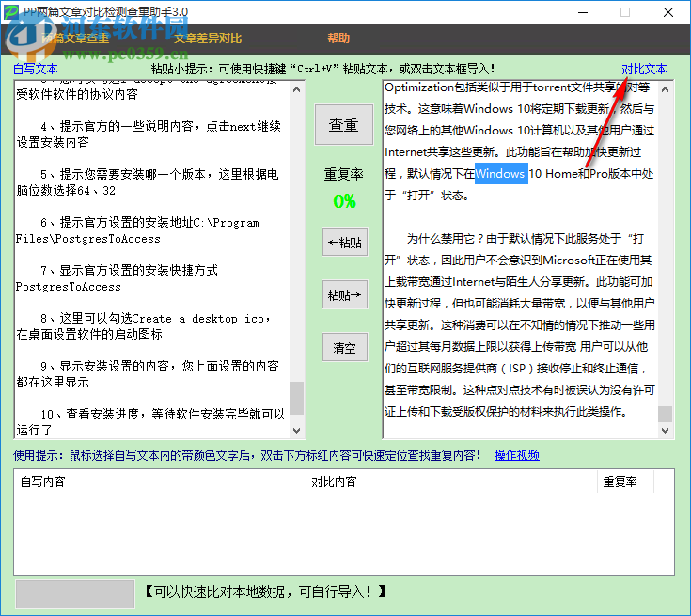Click up arrow of left text scrollbar
Viewport: 691px width, 616px height.
(x=296, y=89)
